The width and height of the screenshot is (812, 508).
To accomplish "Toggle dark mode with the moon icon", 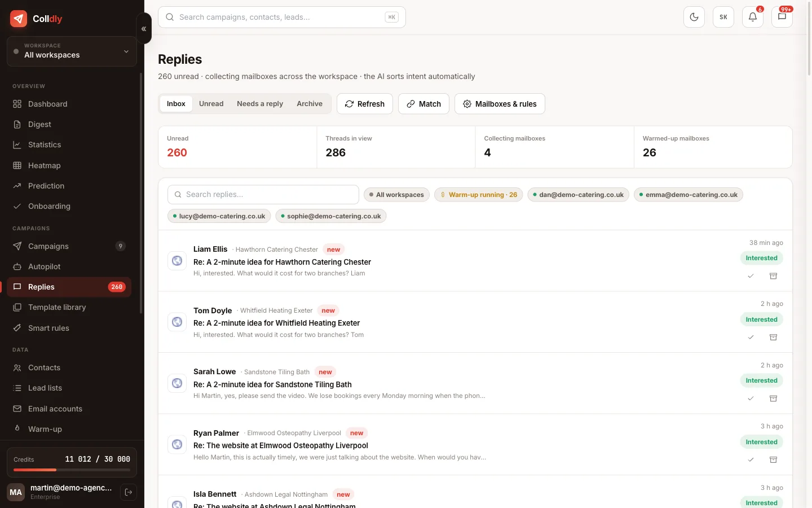I will pyautogui.click(x=694, y=17).
